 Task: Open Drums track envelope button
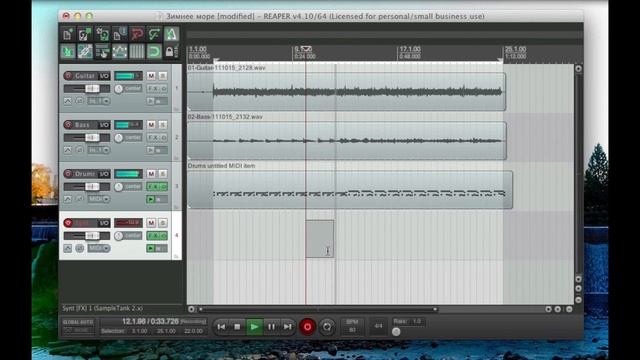click(x=68, y=199)
